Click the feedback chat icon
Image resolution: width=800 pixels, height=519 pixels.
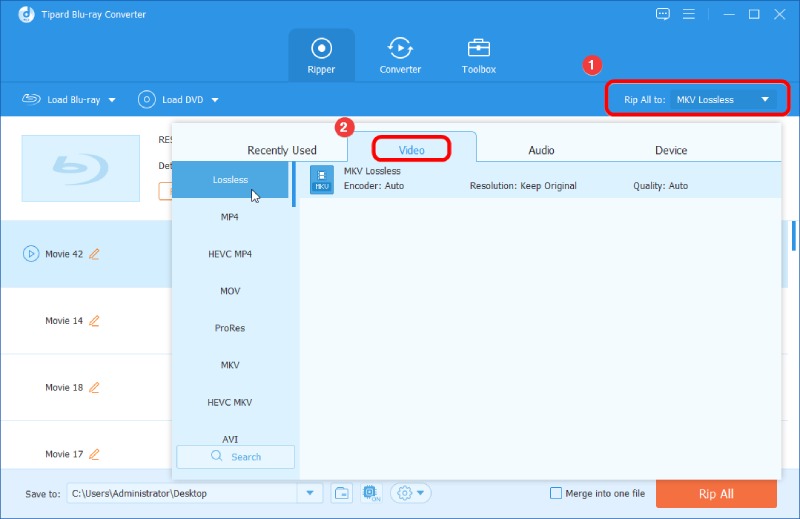click(663, 14)
